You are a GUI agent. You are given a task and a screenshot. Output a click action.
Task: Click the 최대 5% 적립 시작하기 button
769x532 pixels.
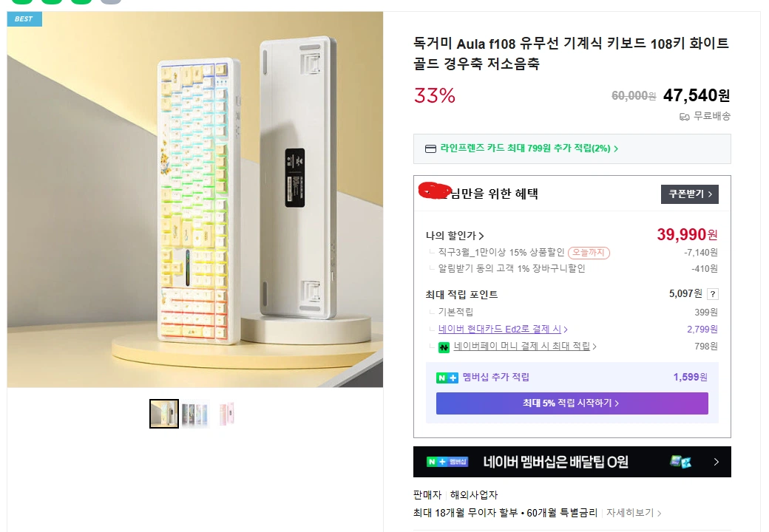572,403
